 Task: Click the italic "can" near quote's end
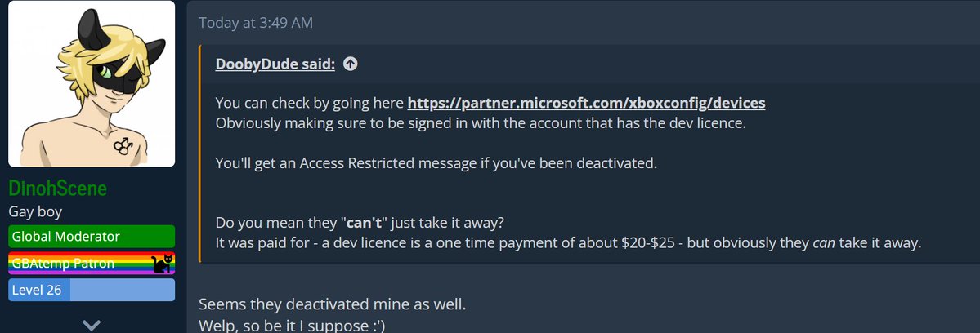point(824,243)
